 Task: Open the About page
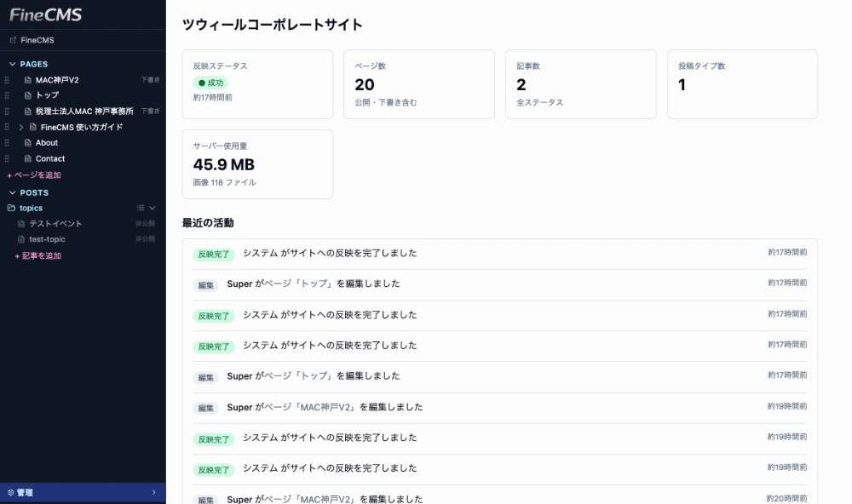coord(47,143)
